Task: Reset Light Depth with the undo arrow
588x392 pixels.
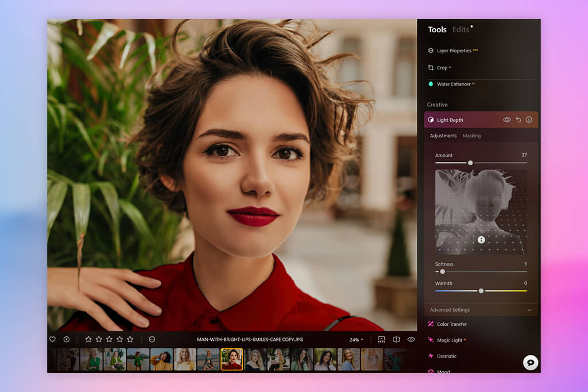Action: (519, 119)
